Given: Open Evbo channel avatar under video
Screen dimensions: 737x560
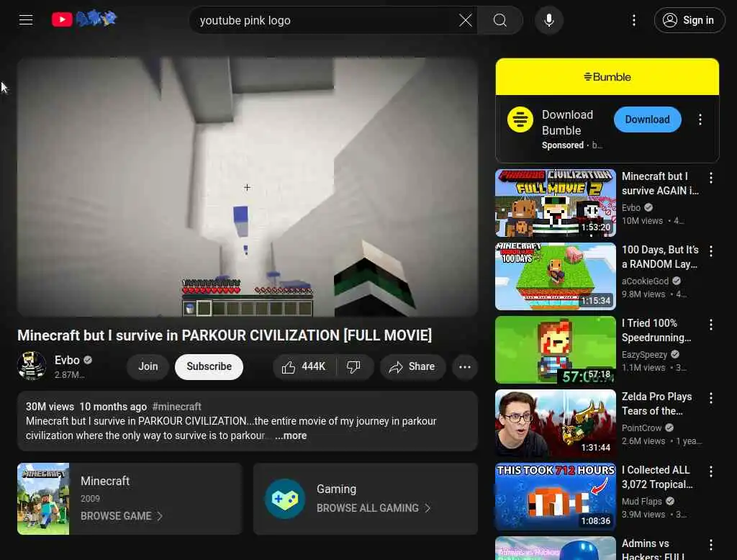Looking at the screenshot, I should click(32, 366).
